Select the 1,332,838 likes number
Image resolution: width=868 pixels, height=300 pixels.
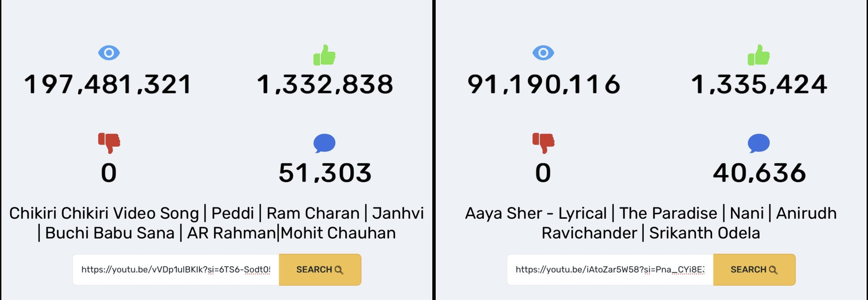[x=325, y=84]
